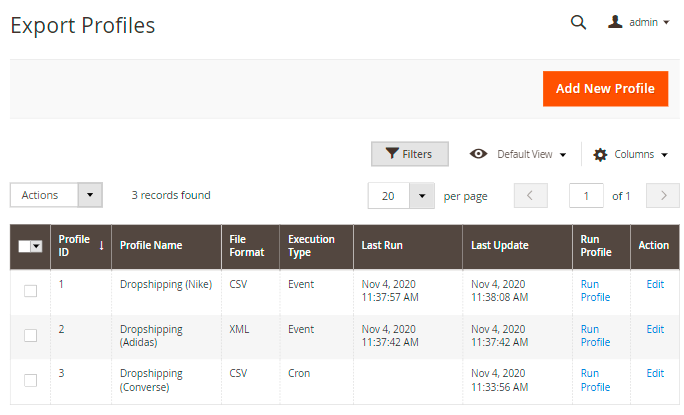Go to next page arrow
This screenshot has height=415, width=684.
[x=662, y=196]
